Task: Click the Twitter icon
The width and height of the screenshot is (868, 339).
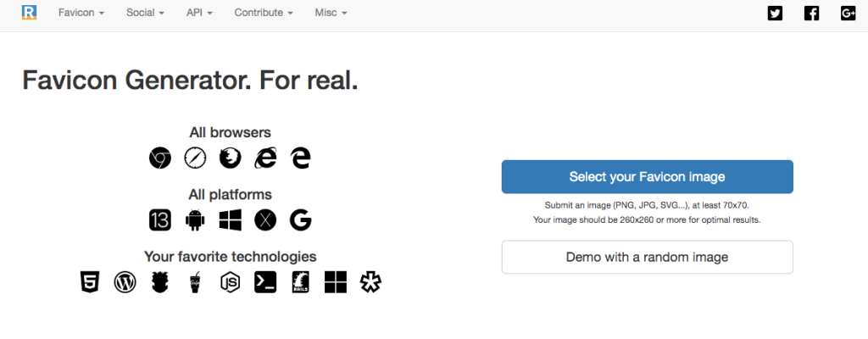Action: (x=775, y=13)
